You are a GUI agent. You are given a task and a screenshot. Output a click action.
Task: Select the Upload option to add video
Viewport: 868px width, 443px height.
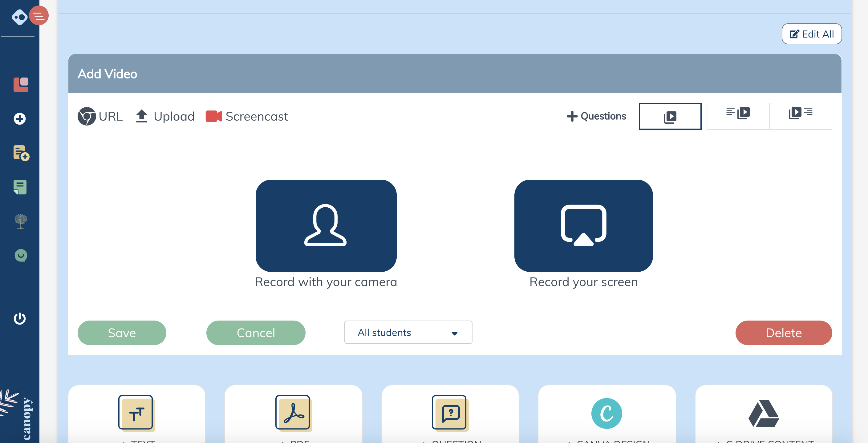coord(164,116)
